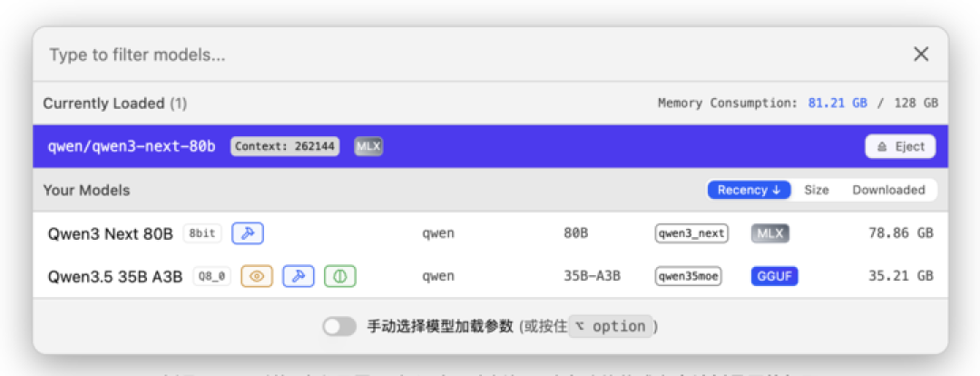Click the 81.21 GB memory consumption value
The width and height of the screenshot is (980, 376).
(x=838, y=104)
